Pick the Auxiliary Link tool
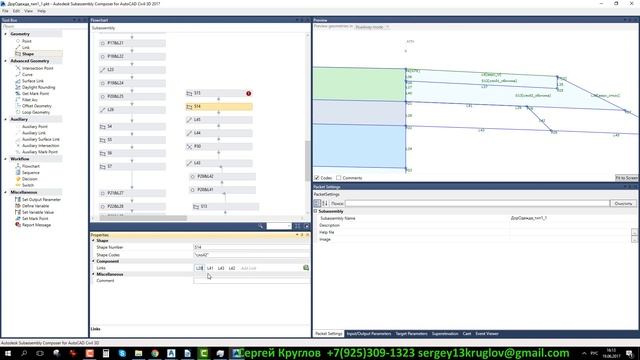Screen dimensions: 640x360 pos(34,133)
